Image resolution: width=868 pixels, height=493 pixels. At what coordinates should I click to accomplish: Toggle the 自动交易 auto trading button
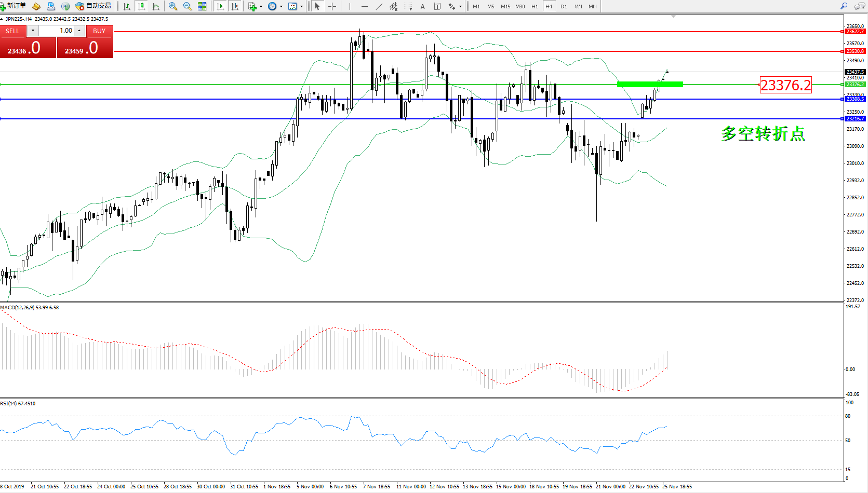pos(94,6)
